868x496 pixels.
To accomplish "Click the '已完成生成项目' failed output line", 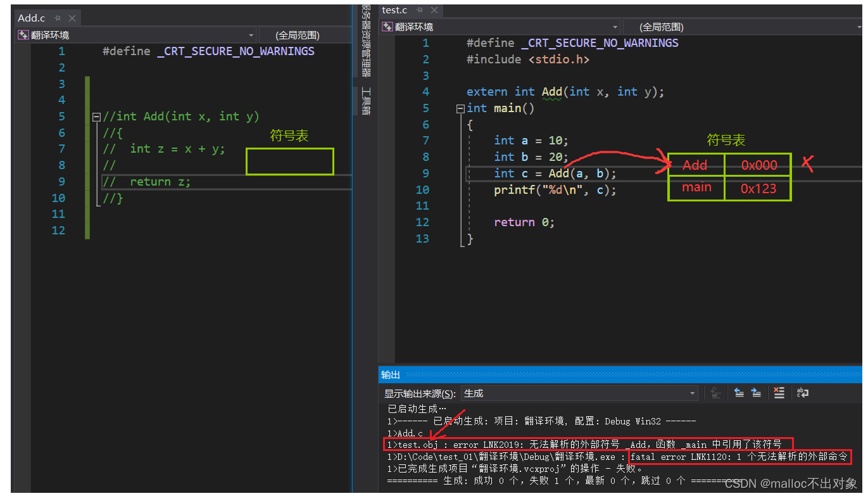I will (x=515, y=469).
